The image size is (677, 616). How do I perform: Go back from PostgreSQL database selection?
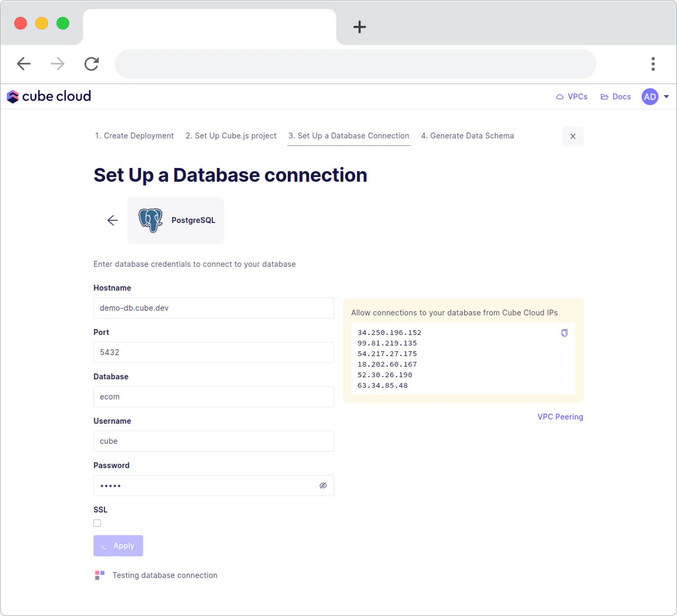click(x=112, y=220)
